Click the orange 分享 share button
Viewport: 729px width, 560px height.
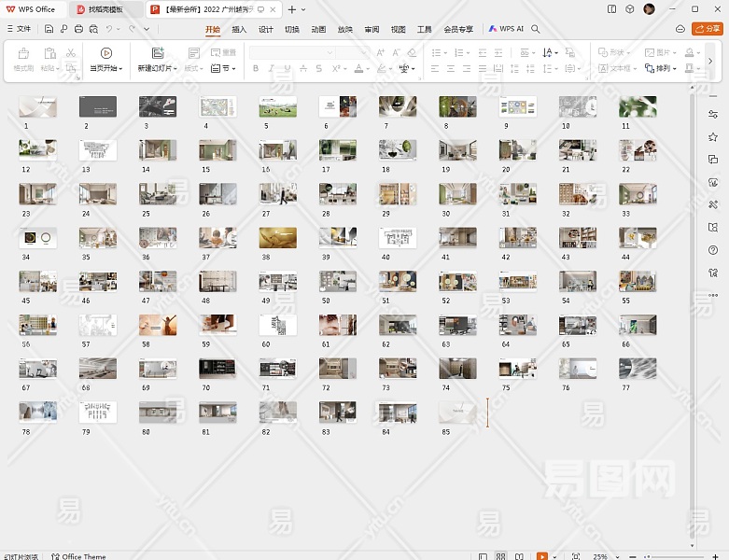708,29
